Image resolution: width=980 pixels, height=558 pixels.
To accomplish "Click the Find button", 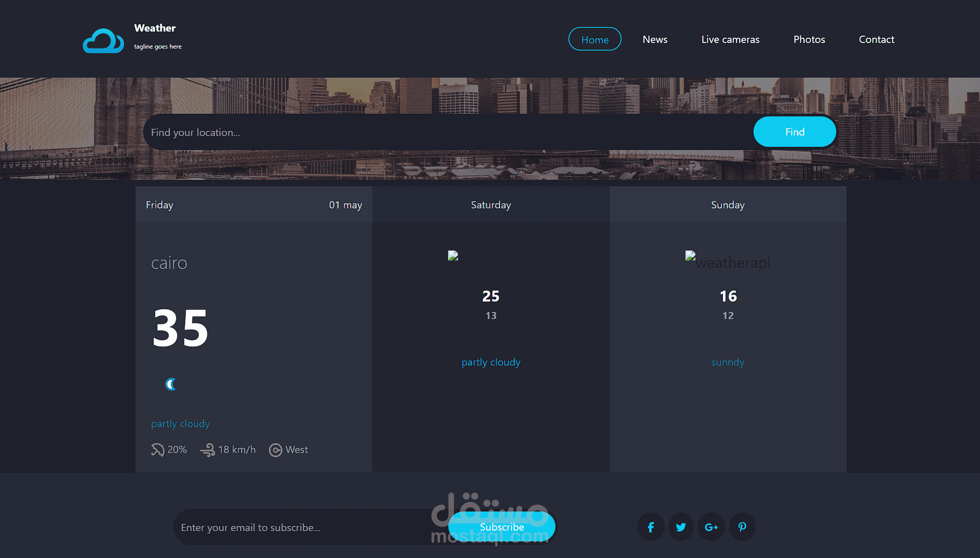I will pos(794,132).
